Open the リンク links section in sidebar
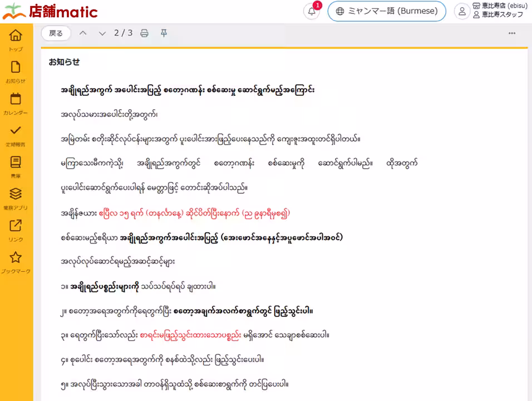The image size is (532, 401). pyautogui.click(x=16, y=229)
